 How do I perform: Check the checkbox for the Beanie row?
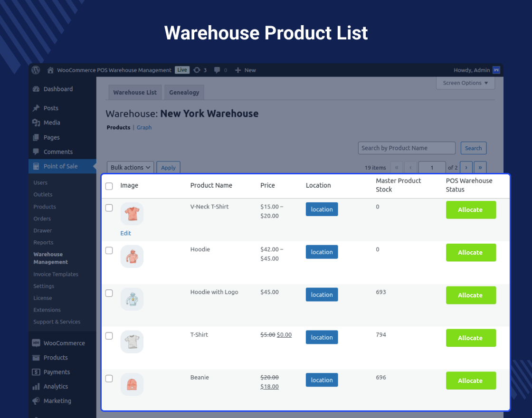pos(109,379)
